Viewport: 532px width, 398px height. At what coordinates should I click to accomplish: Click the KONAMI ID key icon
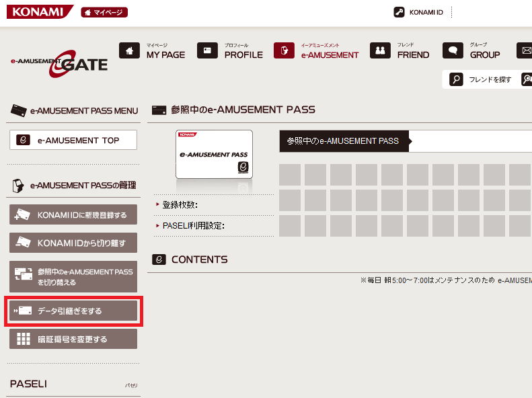(399, 12)
